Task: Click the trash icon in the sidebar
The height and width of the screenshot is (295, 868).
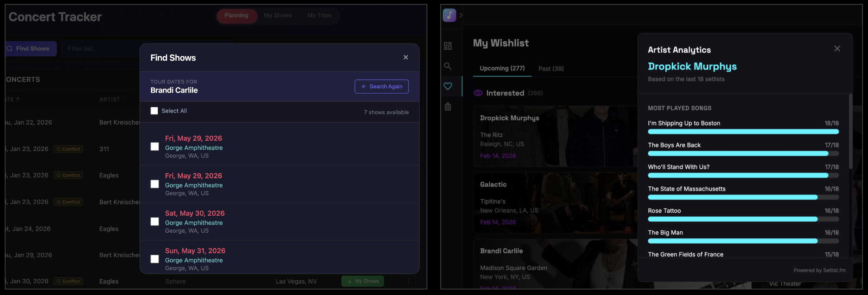Action: 447,106
